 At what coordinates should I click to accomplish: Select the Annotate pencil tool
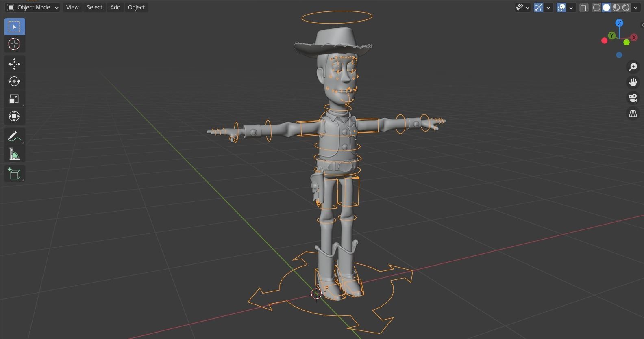(15, 137)
